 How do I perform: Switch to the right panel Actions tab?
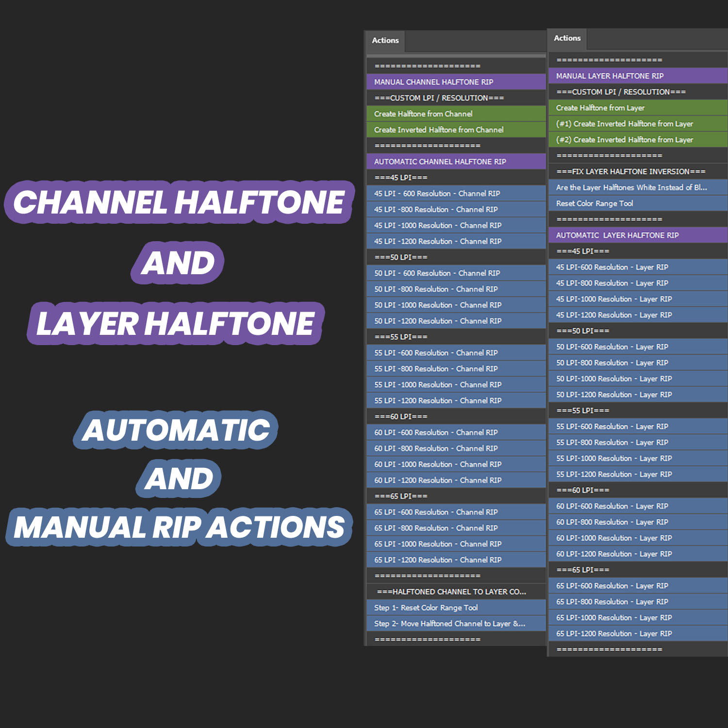[x=567, y=38]
